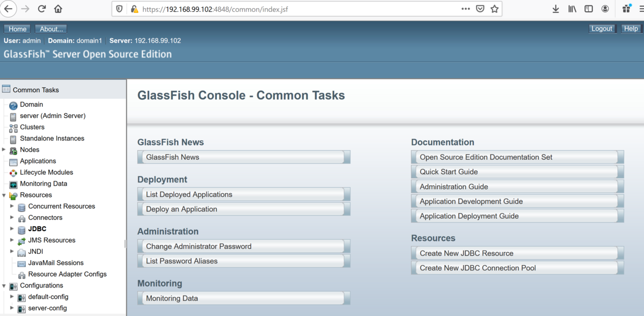Open Open Source Edition Documentation Set
This screenshot has height=316, width=644.
[517, 157]
